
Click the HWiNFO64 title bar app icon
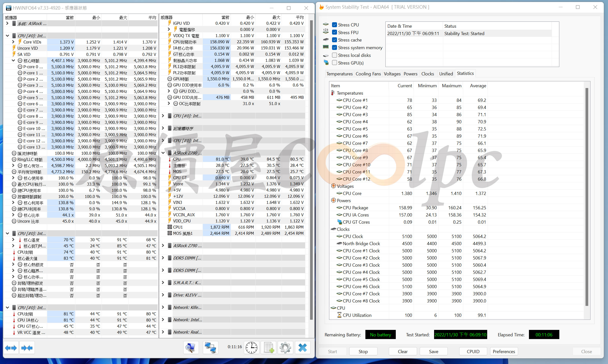coord(9,8)
